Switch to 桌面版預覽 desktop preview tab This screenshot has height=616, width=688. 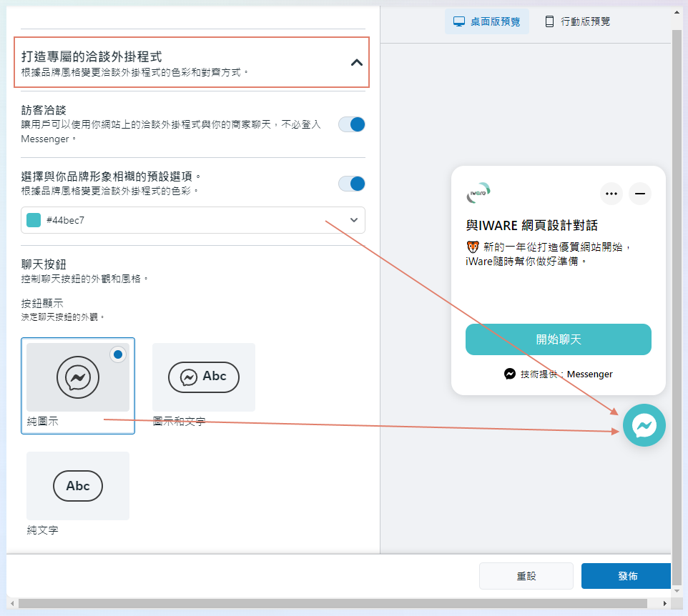click(486, 21)
